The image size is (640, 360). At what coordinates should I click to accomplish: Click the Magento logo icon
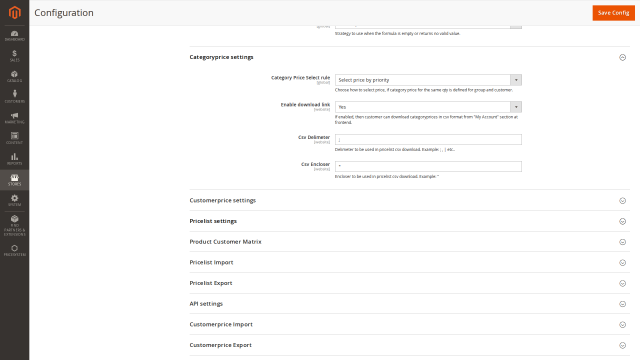(15, 13)
